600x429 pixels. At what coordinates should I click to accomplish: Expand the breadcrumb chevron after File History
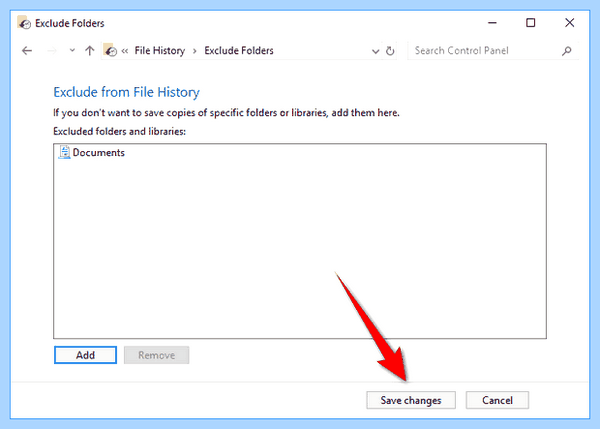[195, 51]
